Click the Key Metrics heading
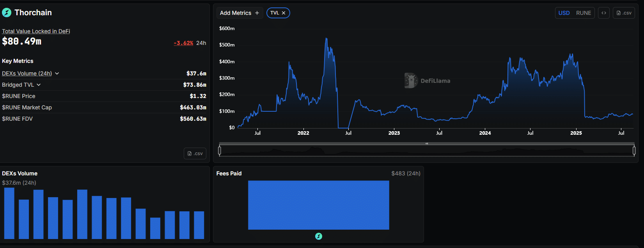 18,61
